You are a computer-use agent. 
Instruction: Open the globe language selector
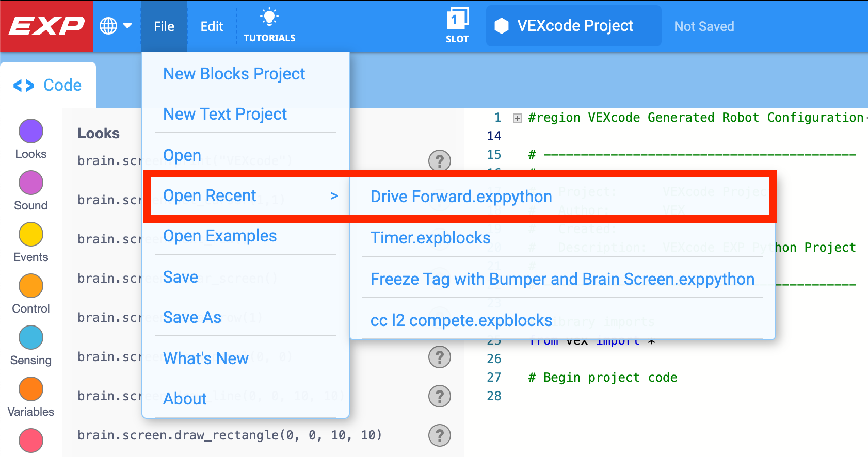pyautogui.click(x=116, y=26)
